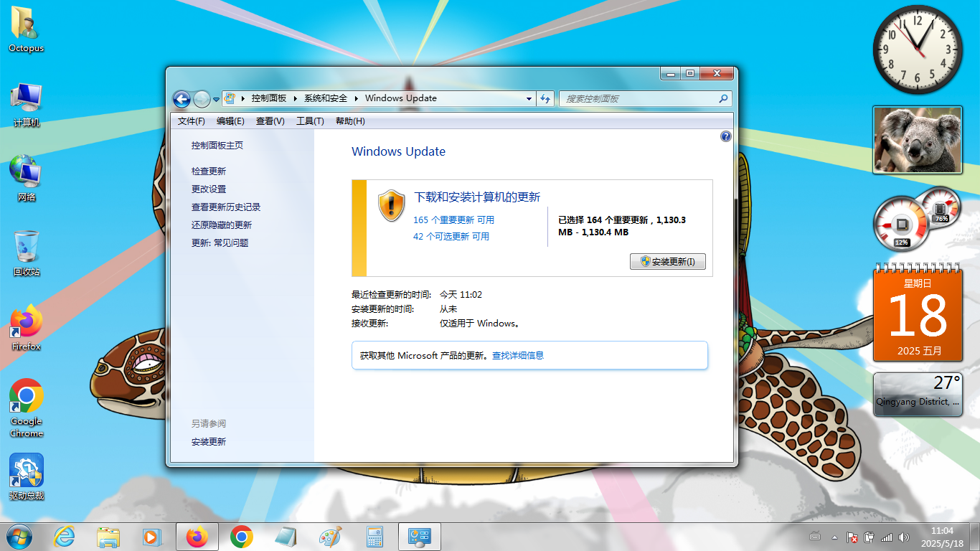Image resolution: width=980 pixels, height=551 pixels.
Task: Expand the arrow after 系统和安全 breadcrumb
Action: coord(357,98)
